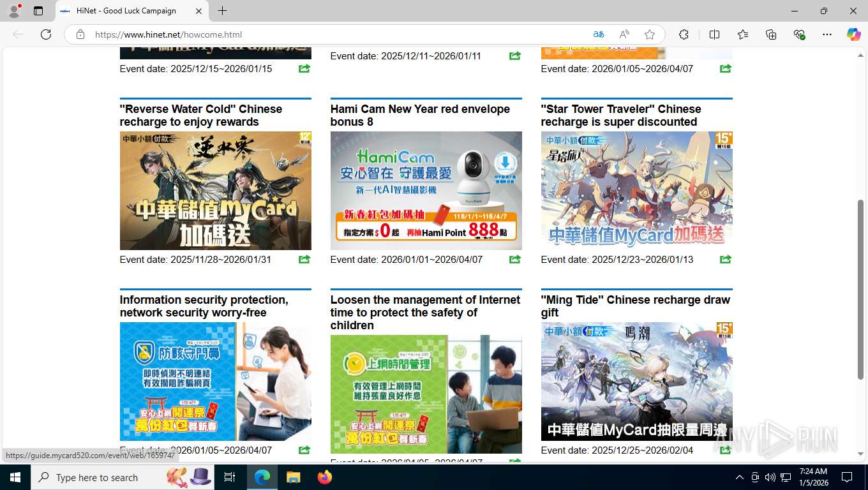Open the tab actions menu icon
The width and height of the screenshot is (868, 490).
pos(38,11)
